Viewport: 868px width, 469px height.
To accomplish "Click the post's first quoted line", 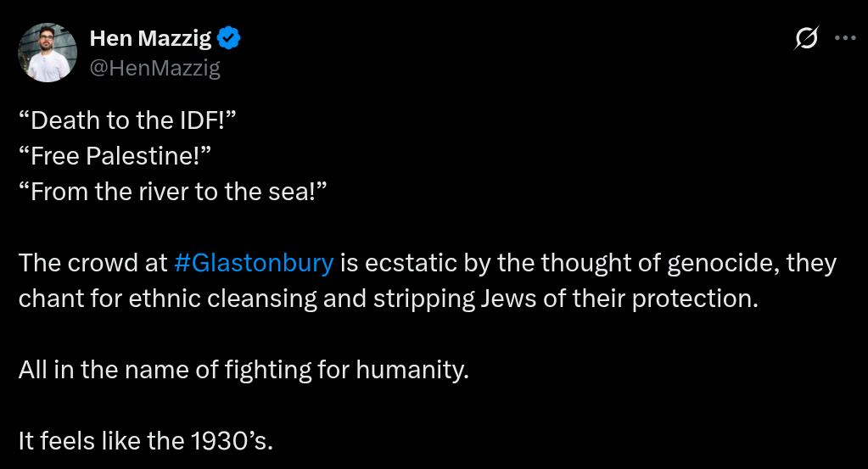I will click(x=126, y=120).
